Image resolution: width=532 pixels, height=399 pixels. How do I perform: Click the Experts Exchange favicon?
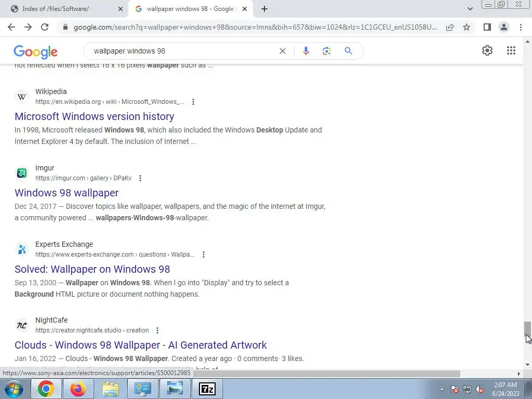click(22, 249)
